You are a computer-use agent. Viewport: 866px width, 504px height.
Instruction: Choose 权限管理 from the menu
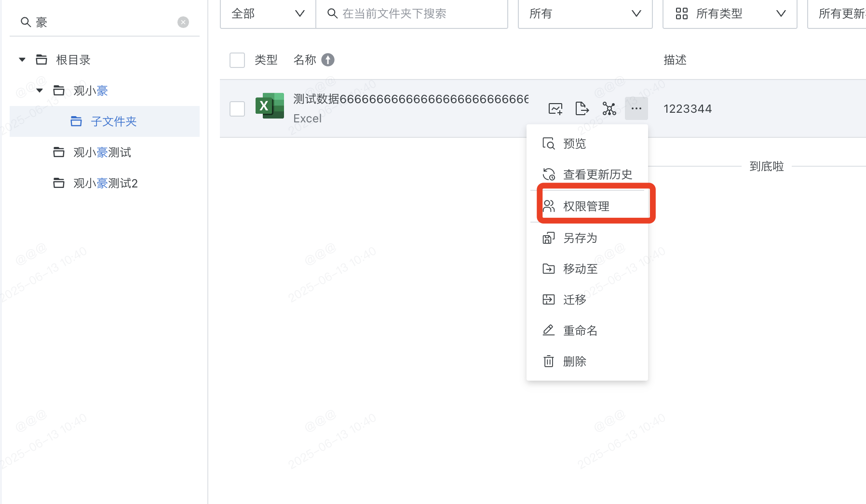[587, 206]
